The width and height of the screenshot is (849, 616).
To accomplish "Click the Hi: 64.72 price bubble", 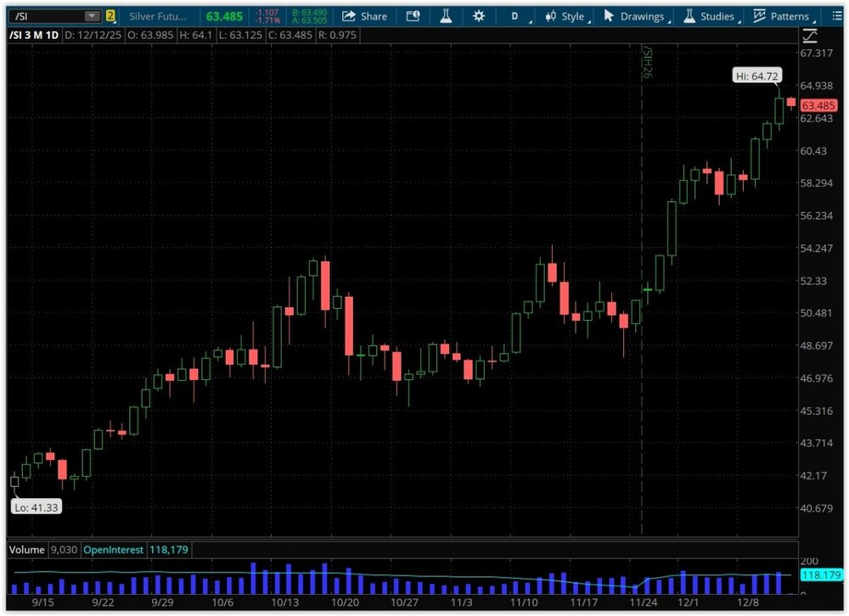I will pyautogui.click(x=756, y=76).
